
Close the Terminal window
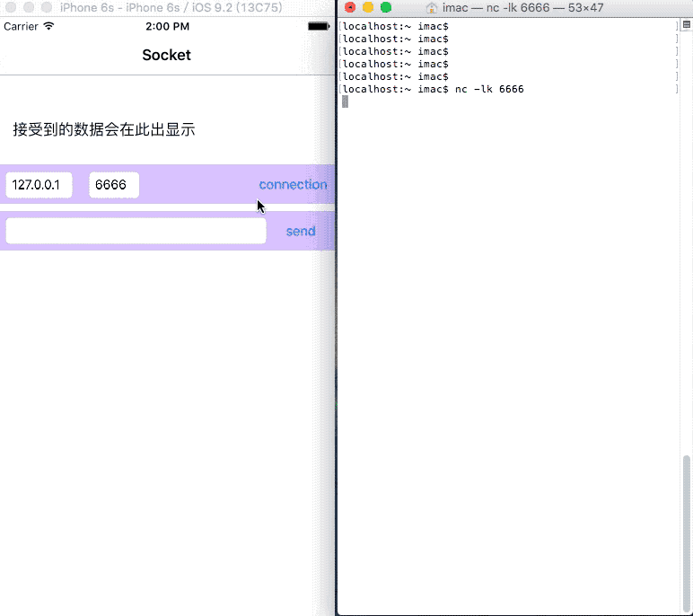[350, 7]
